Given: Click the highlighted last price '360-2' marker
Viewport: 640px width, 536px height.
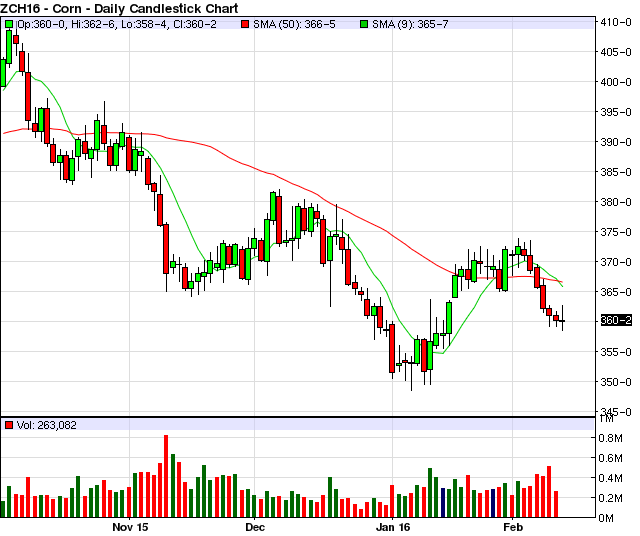Looking at the screenshot, I should [616, 320].
